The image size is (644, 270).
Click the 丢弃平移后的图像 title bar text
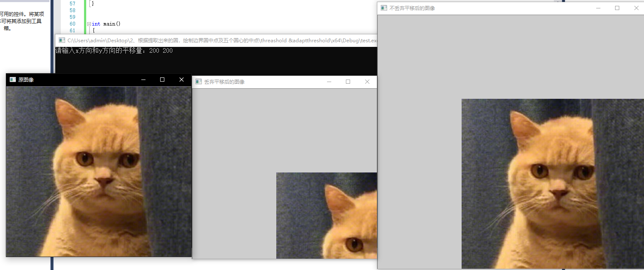224,82
